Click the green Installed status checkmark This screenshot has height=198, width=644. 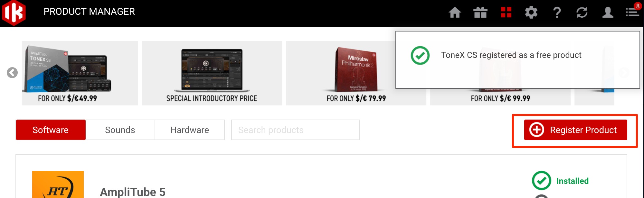click(x=542, y=181)
